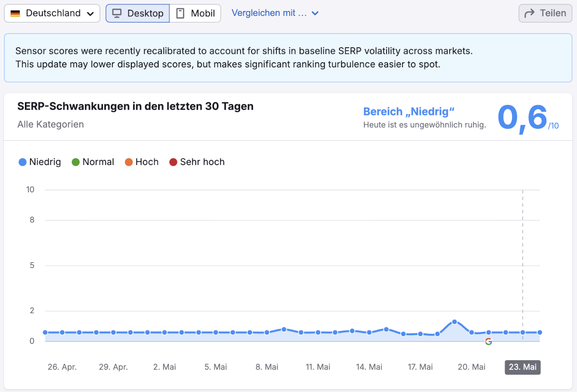Screen dimensions: 577x392
Task: Toggle the Niedrig legend item
Action: click(40, 162)
